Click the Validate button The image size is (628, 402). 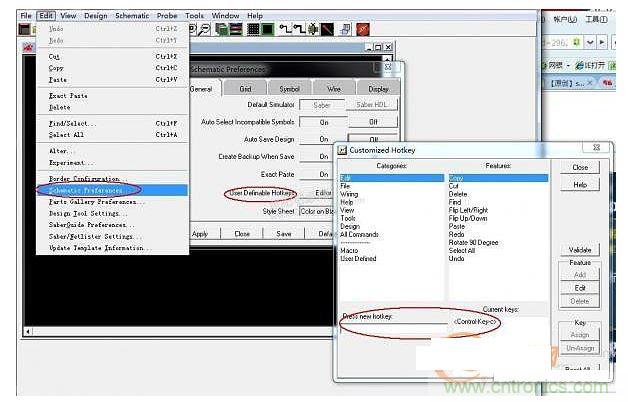click(x=580, y=250)
